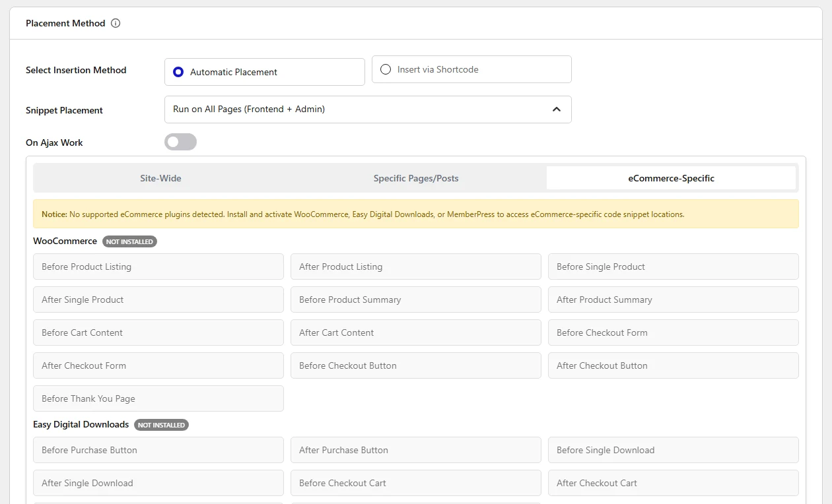Toggle the On Ajax Work switch

(x=180, y=142)
